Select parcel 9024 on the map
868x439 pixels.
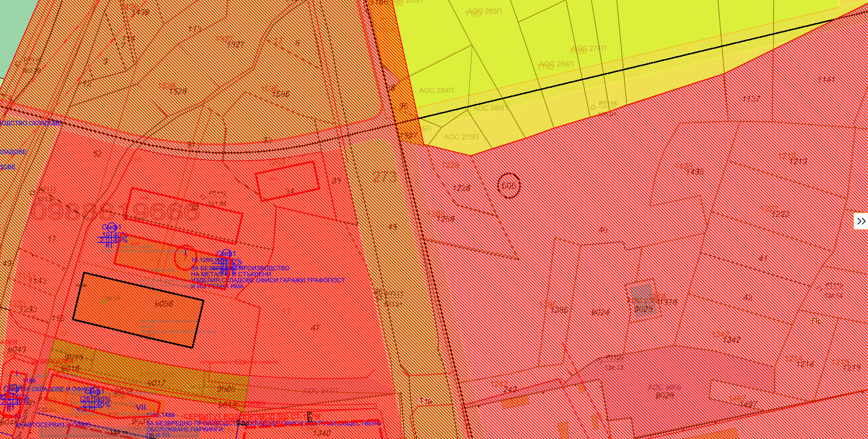[x=600, y=312]
